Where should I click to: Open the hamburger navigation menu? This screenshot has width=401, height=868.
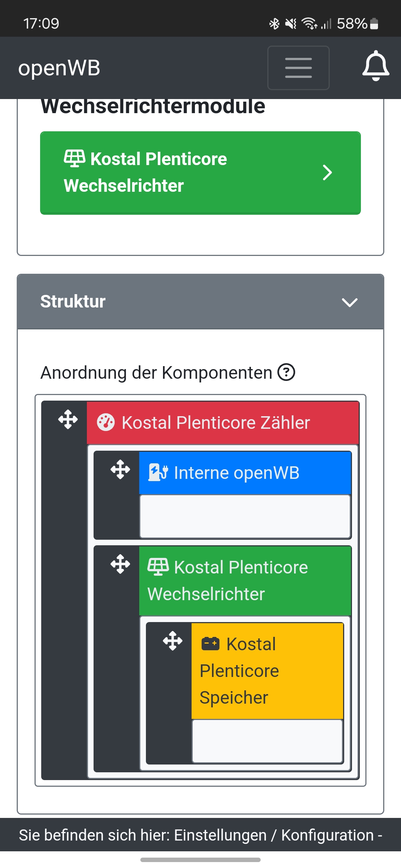tap(299, 68)
